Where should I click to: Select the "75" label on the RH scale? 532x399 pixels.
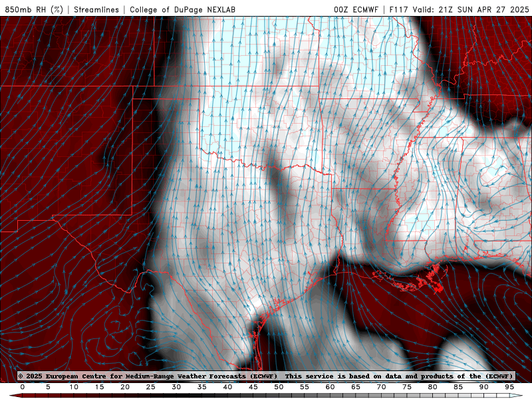click(x=407, y=387)
